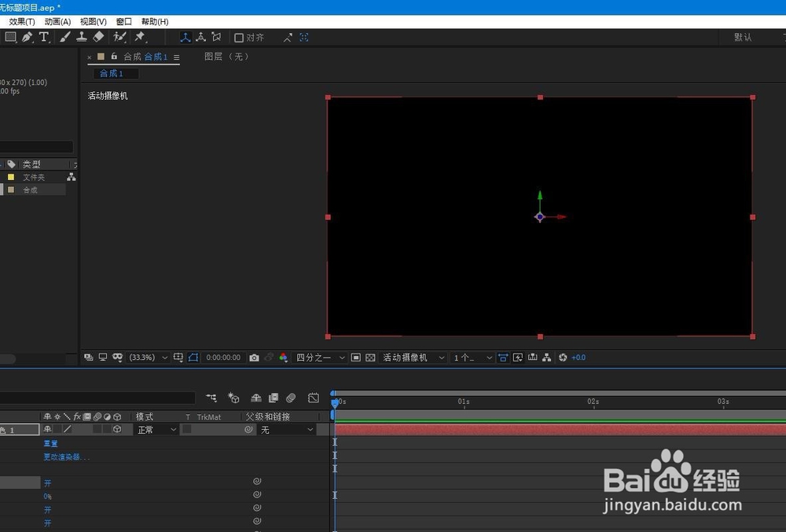Open the Graph Editor

[314, 398]
